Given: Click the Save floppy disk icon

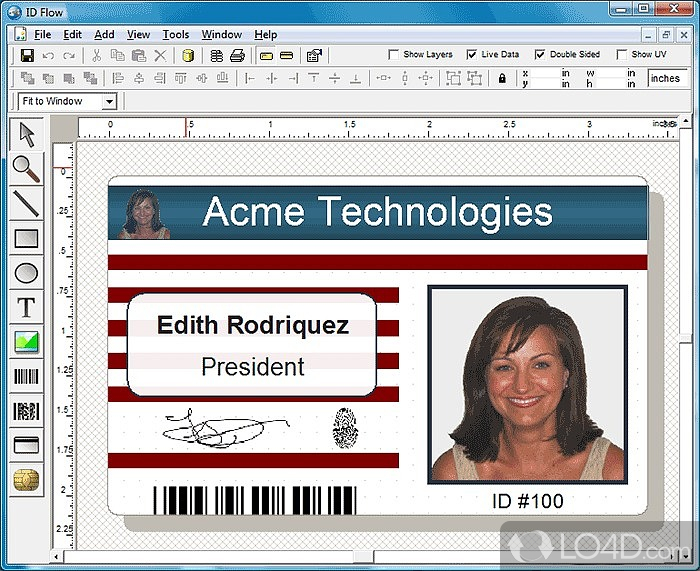Looking at the screenshot, I should [x=27, y=56].
